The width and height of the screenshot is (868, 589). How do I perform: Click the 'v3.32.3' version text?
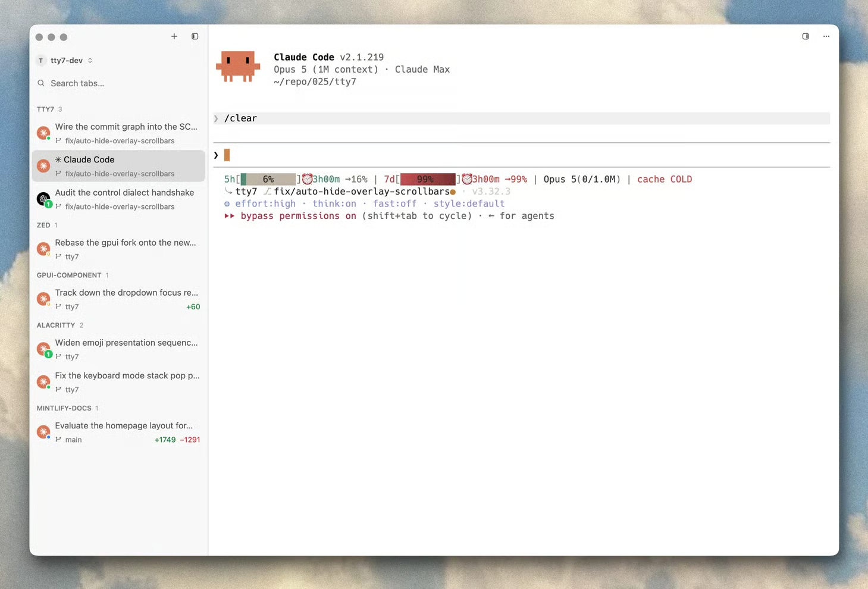[x=491, y=192]
